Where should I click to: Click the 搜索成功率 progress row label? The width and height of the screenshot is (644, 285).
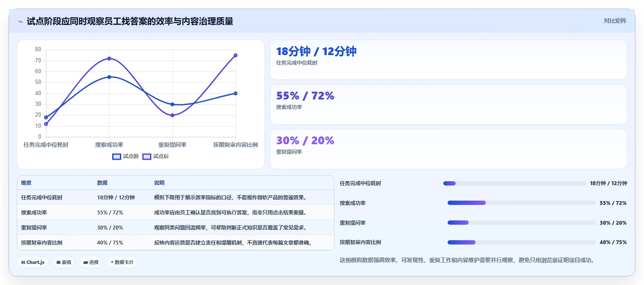point(353,203)
